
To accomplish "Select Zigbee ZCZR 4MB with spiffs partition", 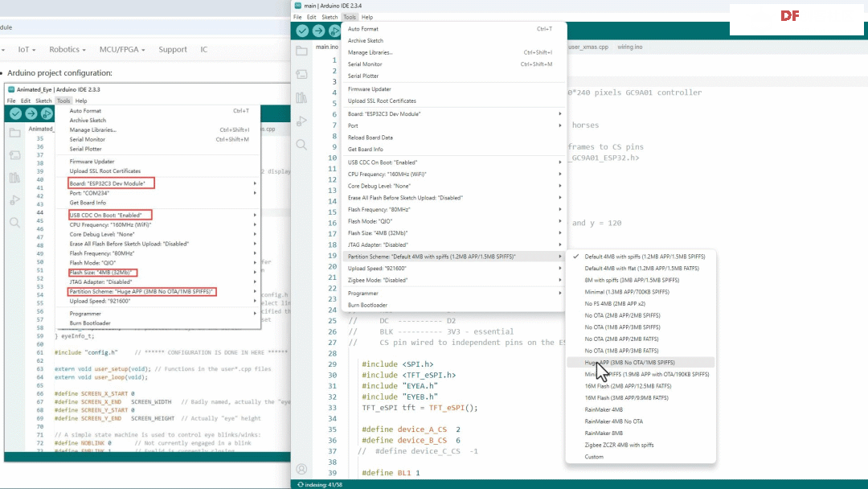I will pyautogui.click(x=641, y=445).
